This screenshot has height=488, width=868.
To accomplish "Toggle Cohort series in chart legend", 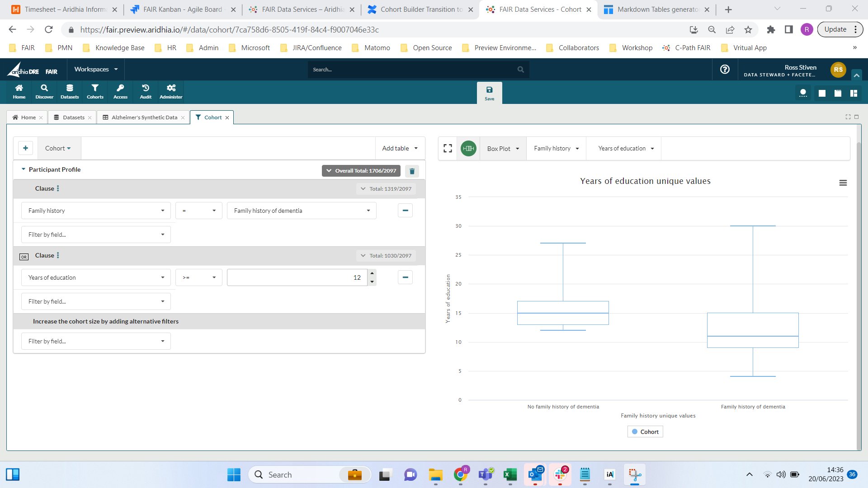I will [645, 432].
